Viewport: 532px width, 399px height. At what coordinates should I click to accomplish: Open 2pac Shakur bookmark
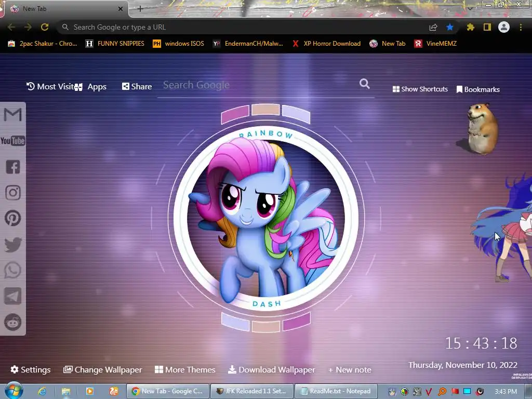click(x=43, y=44)
